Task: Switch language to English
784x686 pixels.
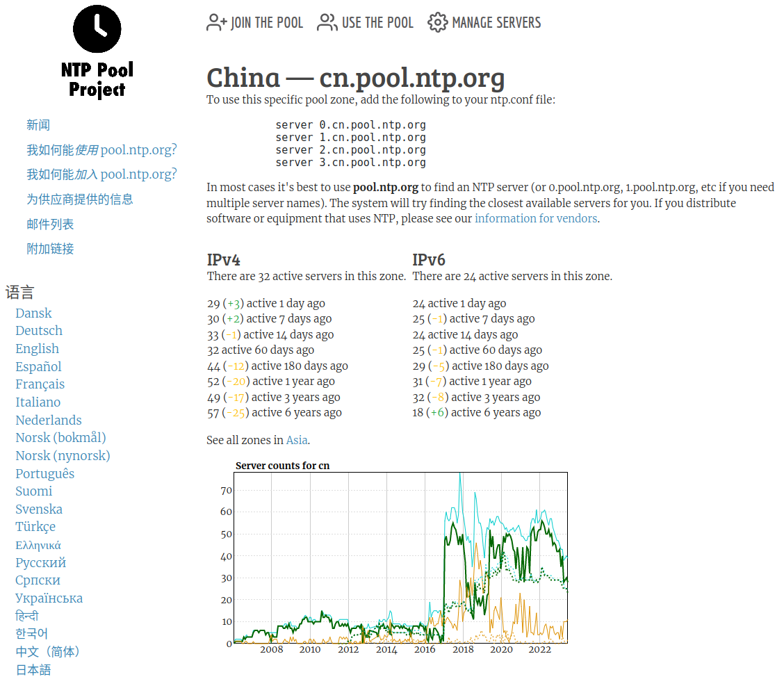Action: pos(37,348)
